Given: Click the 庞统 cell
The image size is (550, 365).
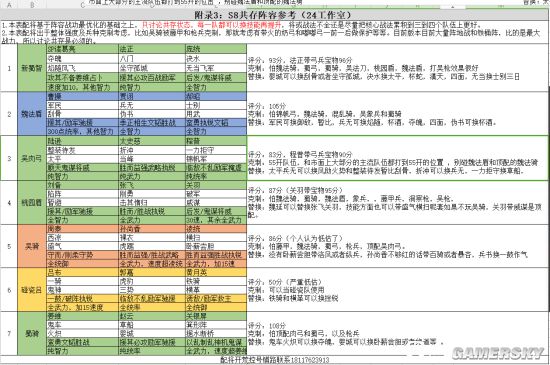Looking at the screenshot, I should click(216, 49).
